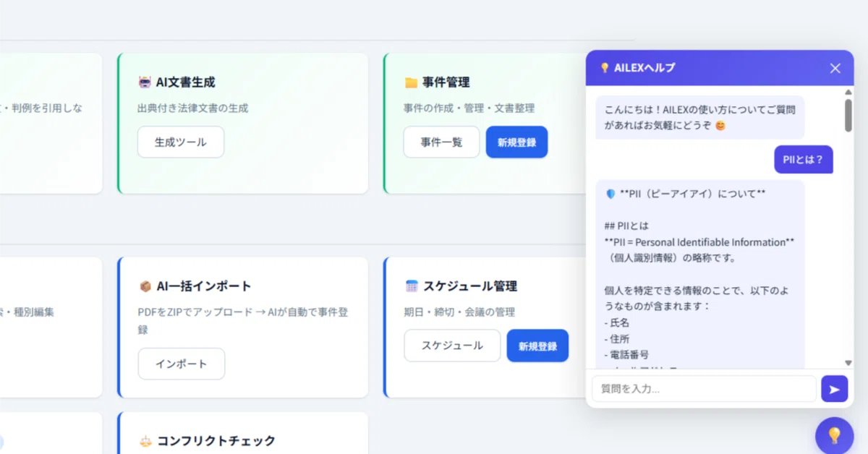868x454 pixels.
Task: Click 新規登録 under スケジュール管理
Action: click(x=537, y=346)
